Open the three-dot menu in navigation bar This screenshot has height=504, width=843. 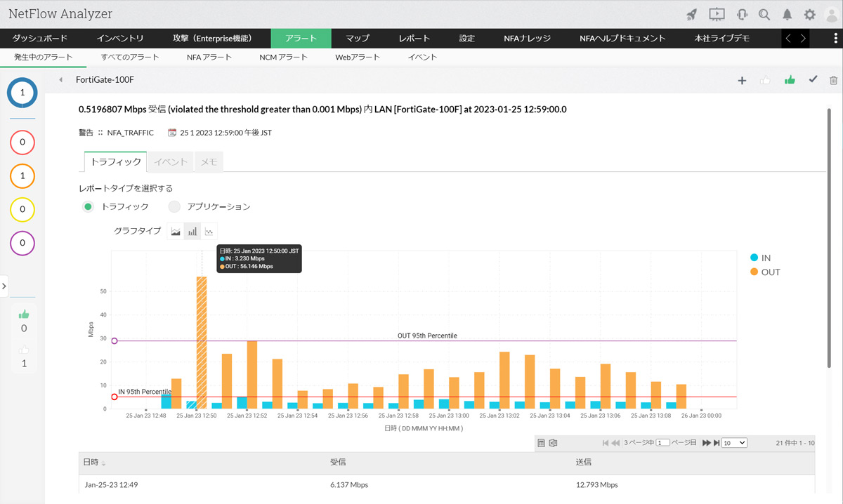pyautogui.click(x=835, y=39)
